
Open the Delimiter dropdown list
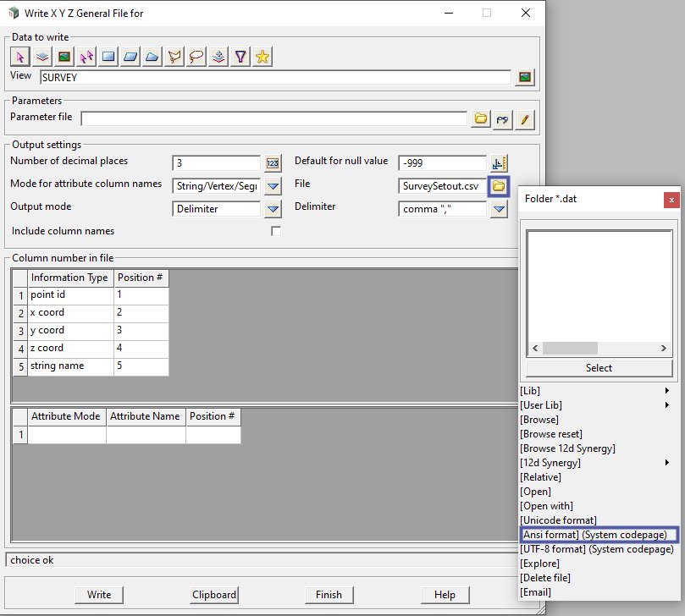[x=500, y=209]
